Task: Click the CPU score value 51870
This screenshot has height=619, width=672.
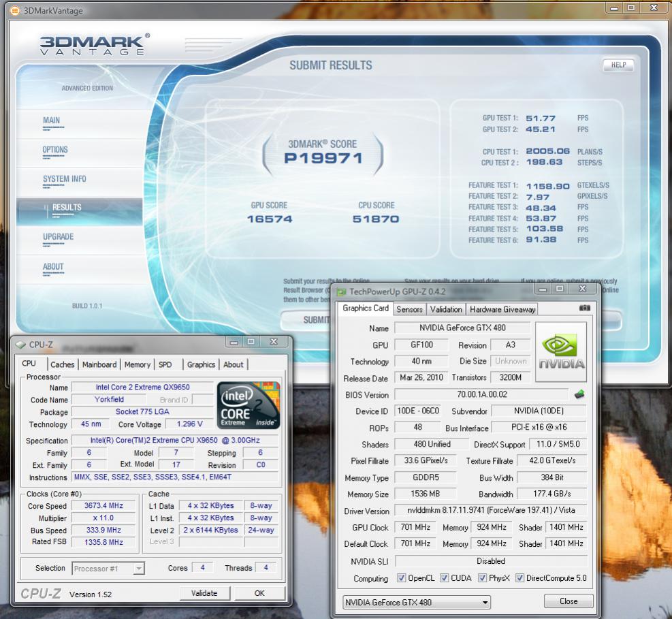Action: [376, 219]
